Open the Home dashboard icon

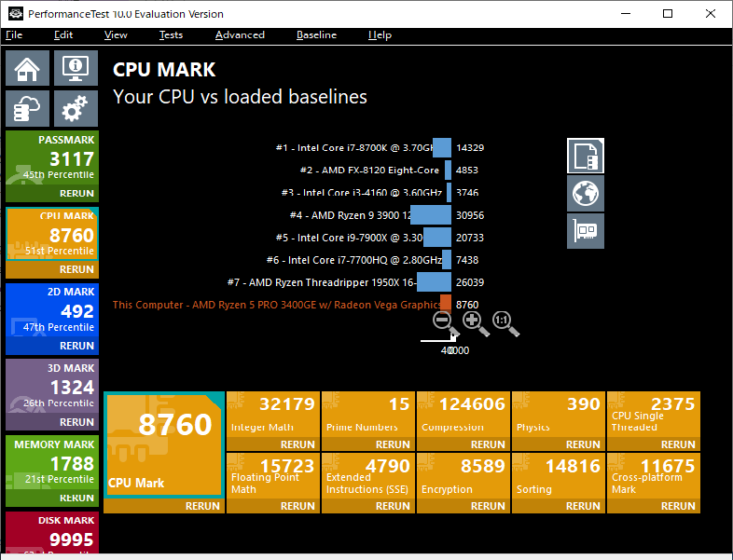tap(27, 68)
